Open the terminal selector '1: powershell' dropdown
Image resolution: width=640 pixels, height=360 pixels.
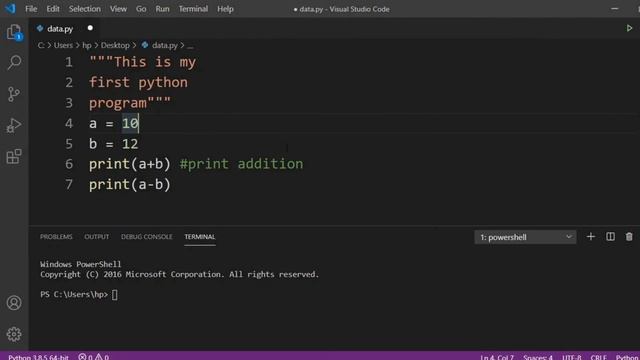(x=525, y=237)
